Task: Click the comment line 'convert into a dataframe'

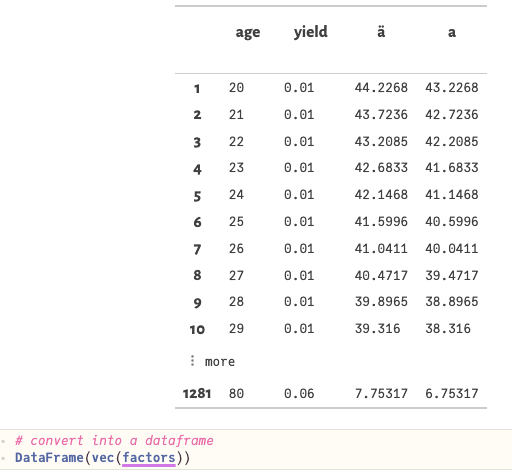Action: point(114,441)
